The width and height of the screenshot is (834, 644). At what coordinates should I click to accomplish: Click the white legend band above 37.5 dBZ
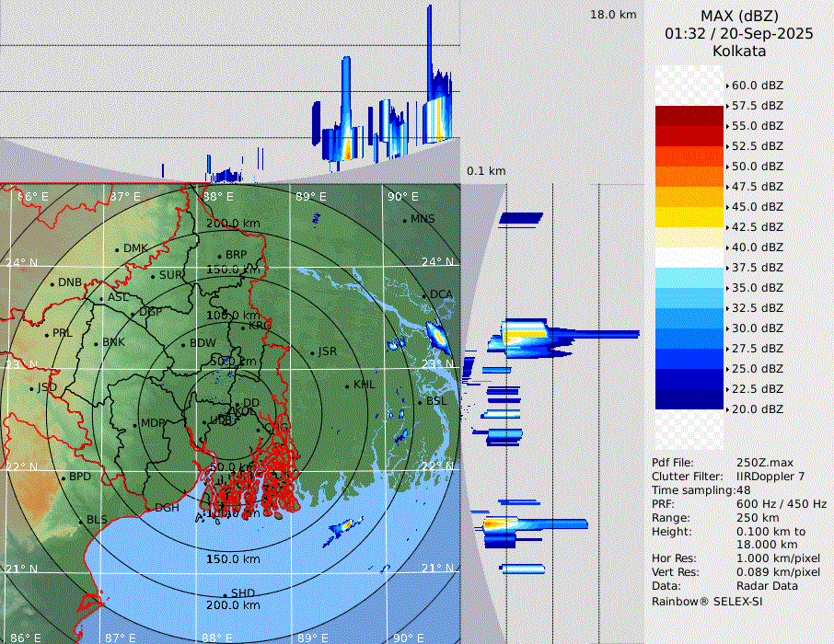[x=689, y=258]
